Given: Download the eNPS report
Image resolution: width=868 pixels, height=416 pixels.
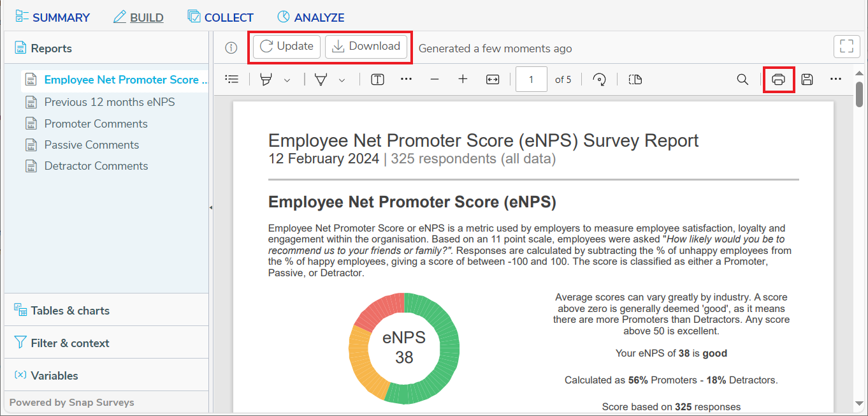Looking at the screenshot, I should [x=366, y=46].
